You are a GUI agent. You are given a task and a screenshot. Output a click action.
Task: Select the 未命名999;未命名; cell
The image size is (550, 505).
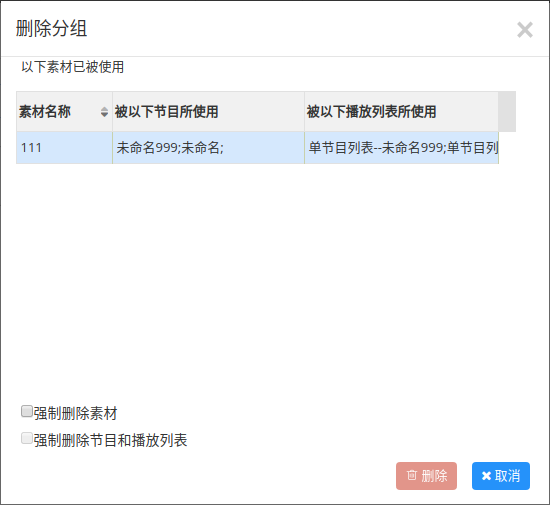(208, 148)
